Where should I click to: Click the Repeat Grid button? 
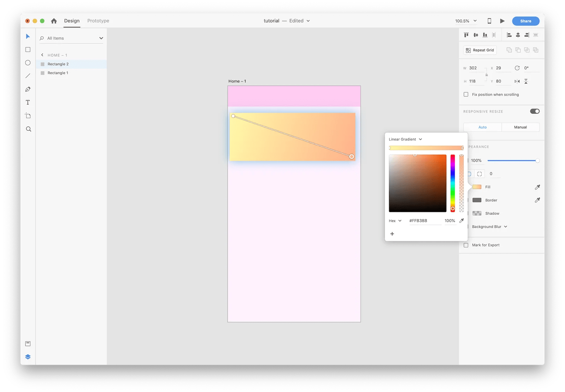pos(480,50)
